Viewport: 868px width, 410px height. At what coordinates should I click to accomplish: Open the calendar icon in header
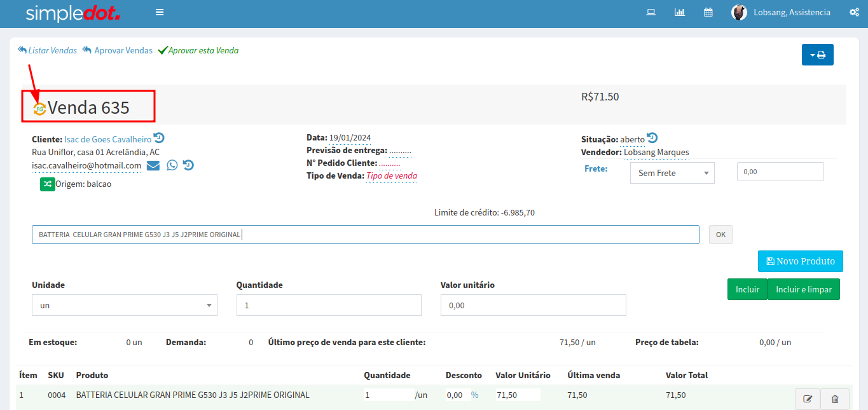coord(708,12)
